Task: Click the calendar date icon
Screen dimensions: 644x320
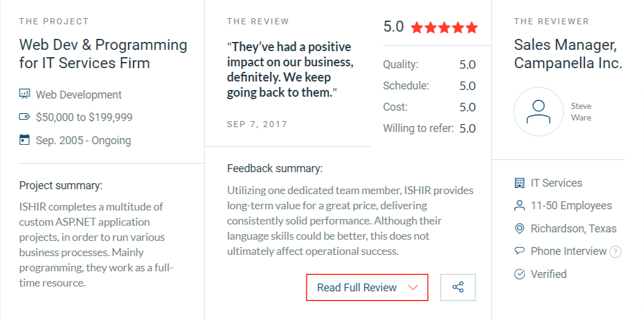Action: (25, 140)
